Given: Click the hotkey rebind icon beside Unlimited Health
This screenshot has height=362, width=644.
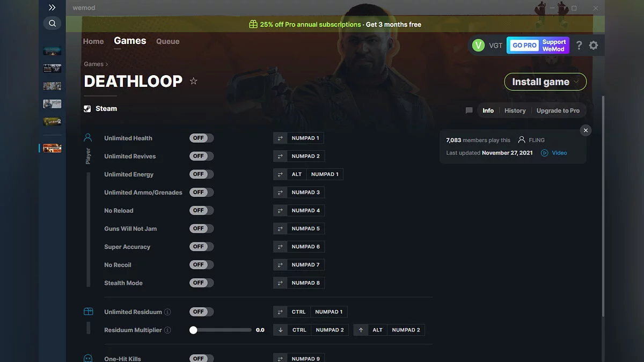Looking at the screenshot, I should [x=280, y=138].
